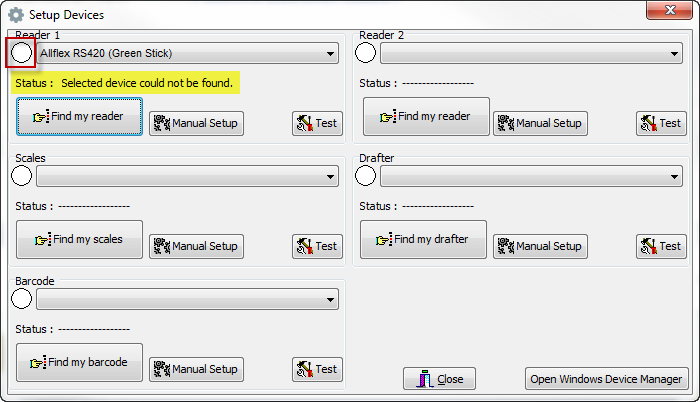
Task: Open Manual Setup for Reader 2
Action: [x=540, y=123]
